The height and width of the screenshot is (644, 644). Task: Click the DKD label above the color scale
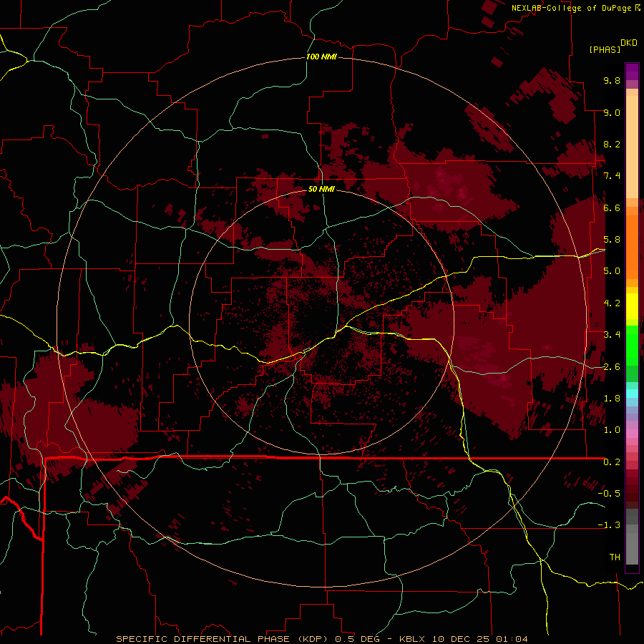[x=629, y=43]
